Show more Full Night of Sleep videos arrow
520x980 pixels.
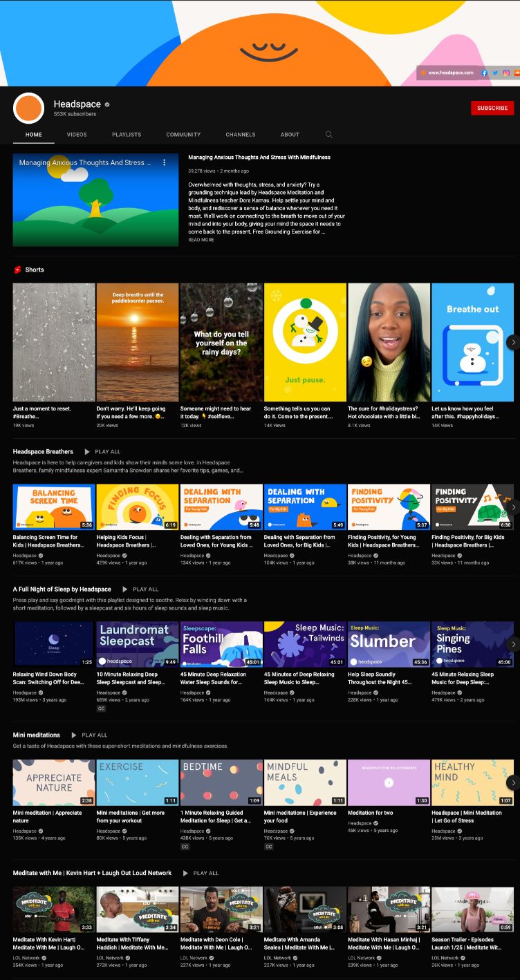click(513, 644)
